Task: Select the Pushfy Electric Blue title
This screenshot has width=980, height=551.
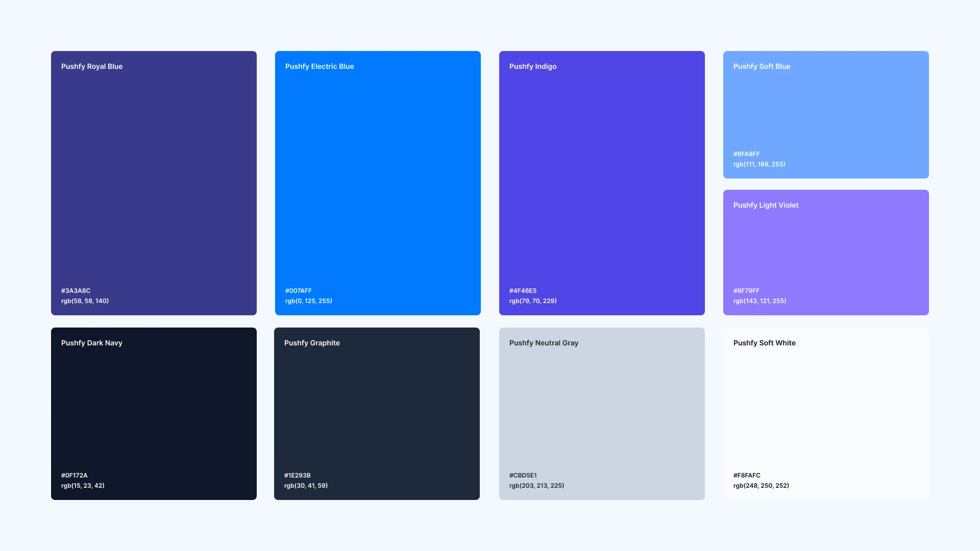Action: point(320,66)
